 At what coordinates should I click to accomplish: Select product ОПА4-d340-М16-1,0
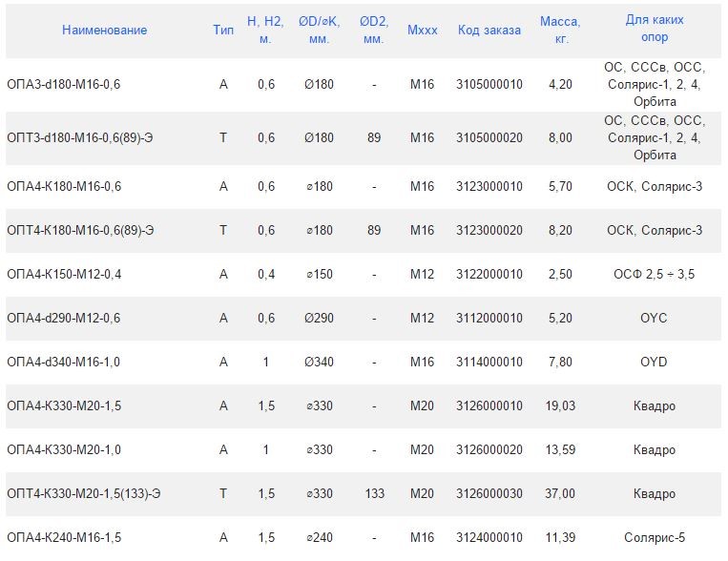click(x=64, y=362)
